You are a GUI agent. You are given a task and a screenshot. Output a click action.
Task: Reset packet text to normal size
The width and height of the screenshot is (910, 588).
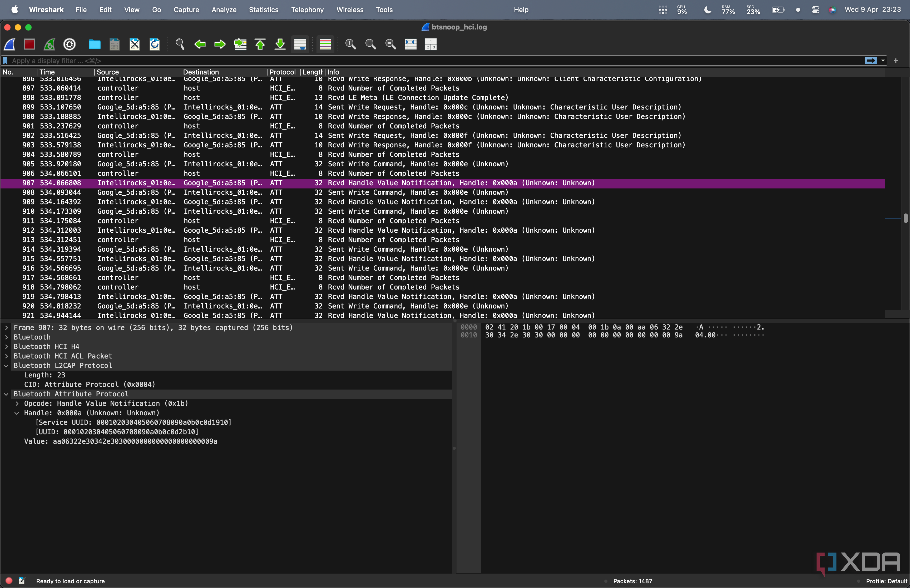pyautogui.click(x=391, y=44)
